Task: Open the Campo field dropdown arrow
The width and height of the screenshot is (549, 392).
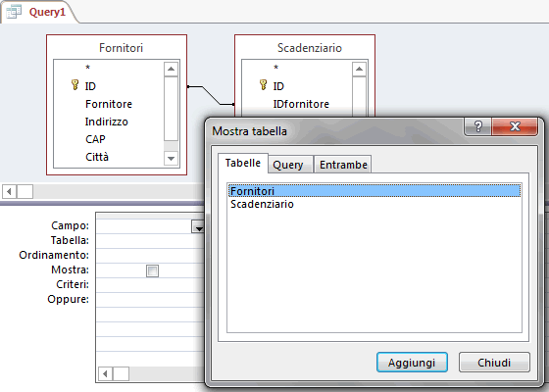Action: [x=198, y=226]
